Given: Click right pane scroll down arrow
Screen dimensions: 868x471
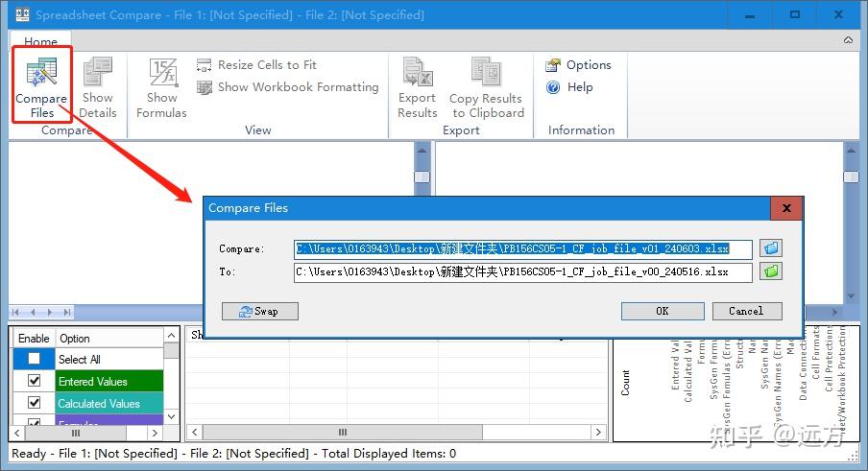Looking at the screenshot, I should click(x=851, y=296).
